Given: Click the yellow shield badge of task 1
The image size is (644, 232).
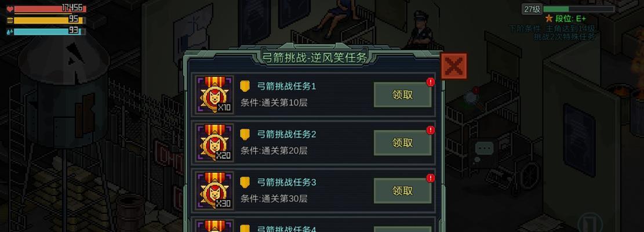Looking at the screenshot, I should [245, 86].
